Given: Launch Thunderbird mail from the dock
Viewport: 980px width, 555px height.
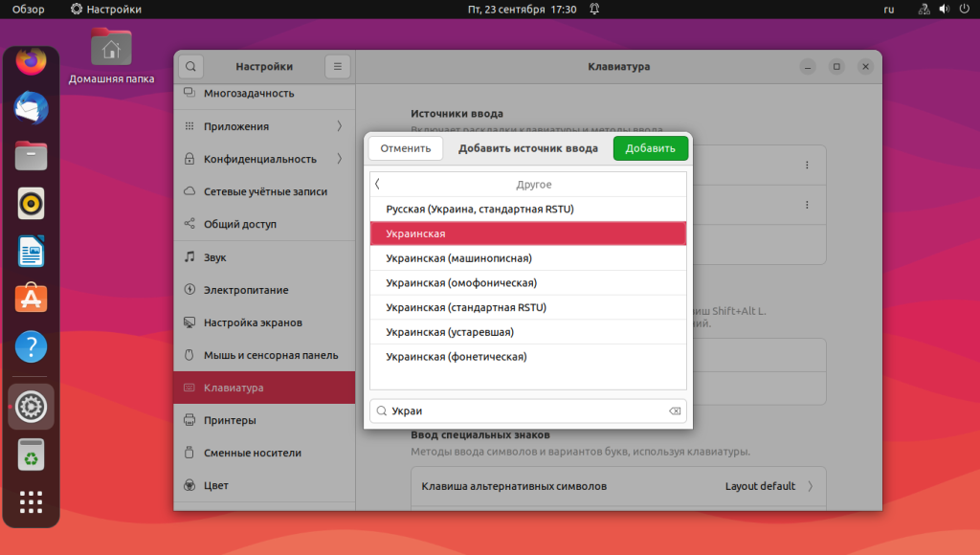Looking at the screenshot, I should [x=31, y=107].
